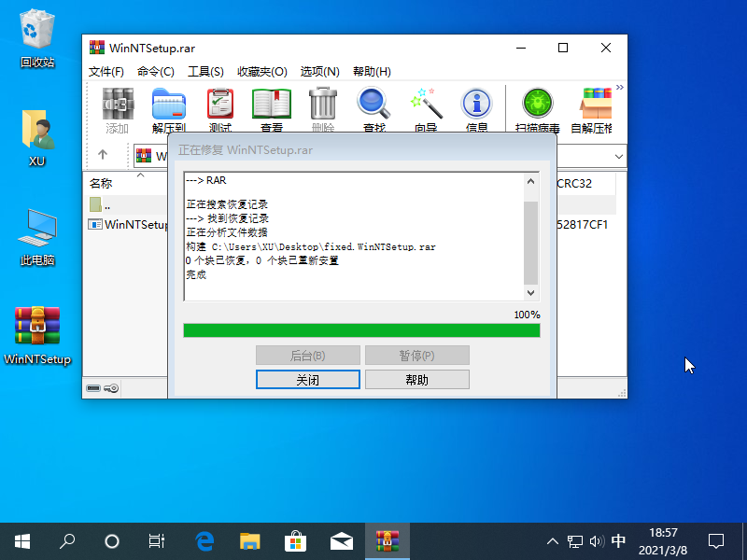Expand the archive path dropdown arrow

(x=618, y=156)
